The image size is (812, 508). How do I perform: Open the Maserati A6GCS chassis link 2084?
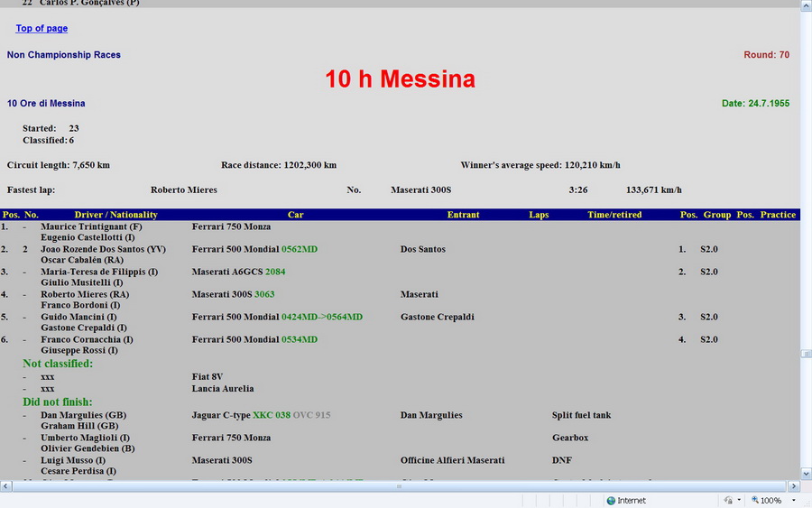coord(275,272)
